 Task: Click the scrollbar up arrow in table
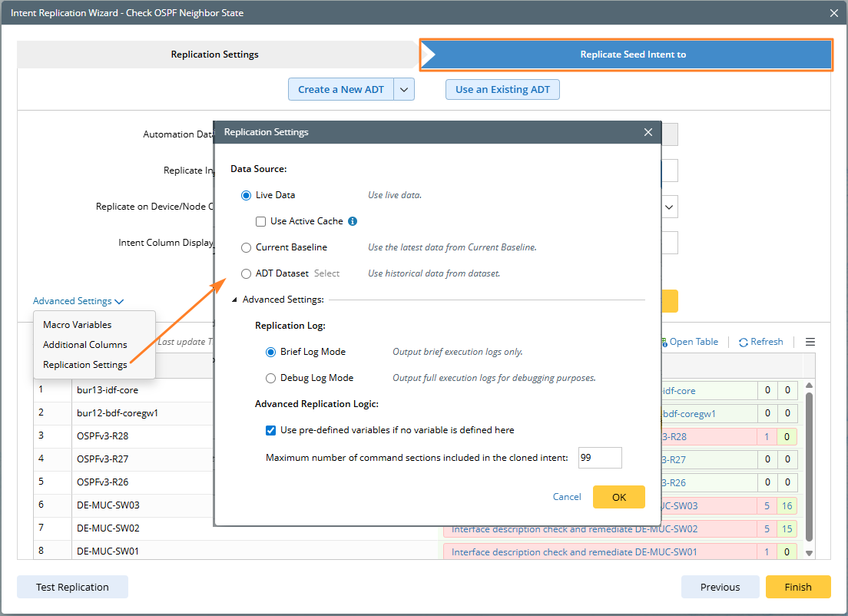tap(809, 386)
